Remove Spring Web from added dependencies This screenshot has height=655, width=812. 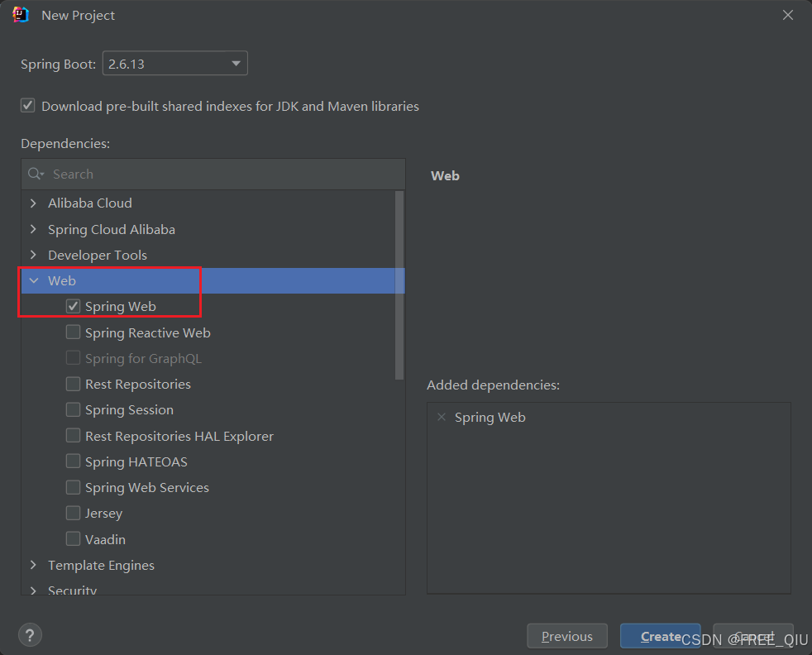tap(442, 417)
